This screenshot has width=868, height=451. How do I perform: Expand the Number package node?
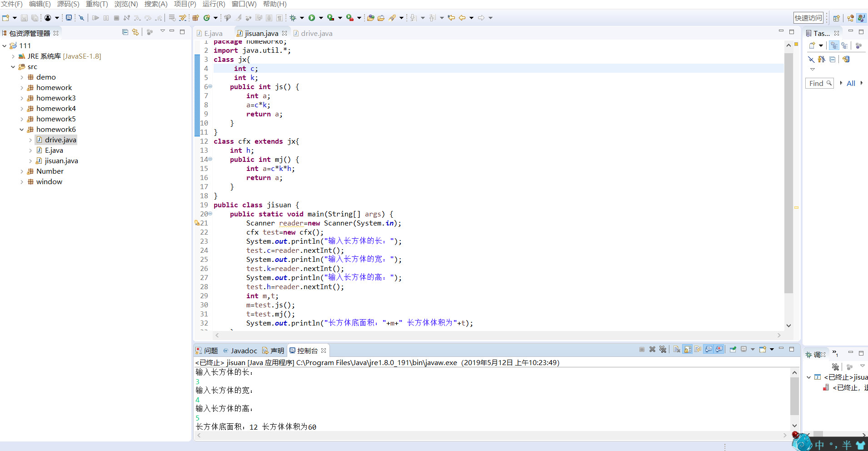22,171
